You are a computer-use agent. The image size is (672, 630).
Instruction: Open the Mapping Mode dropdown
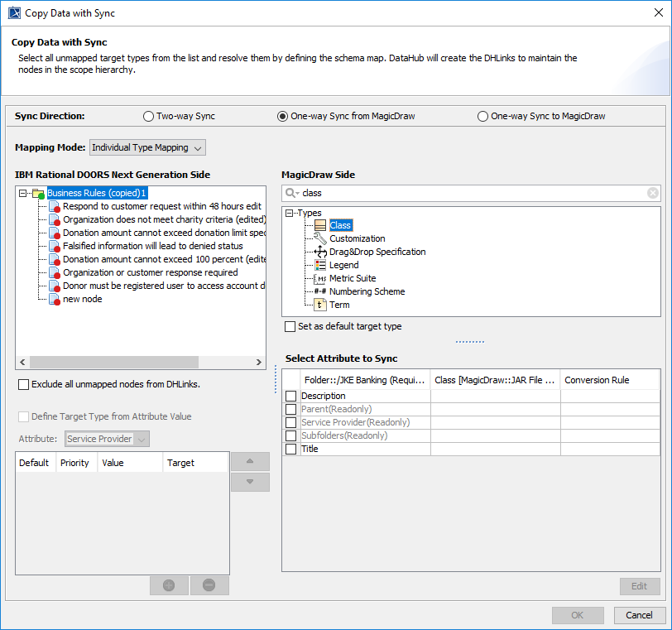[x=146, y=147]
